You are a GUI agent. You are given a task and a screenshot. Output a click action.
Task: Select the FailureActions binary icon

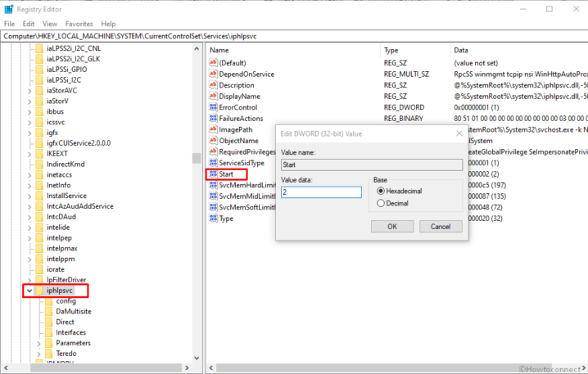pos(213,119)
